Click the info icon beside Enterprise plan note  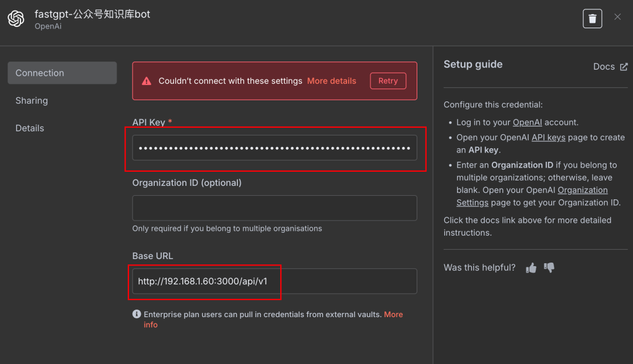[x=137, y=314]
